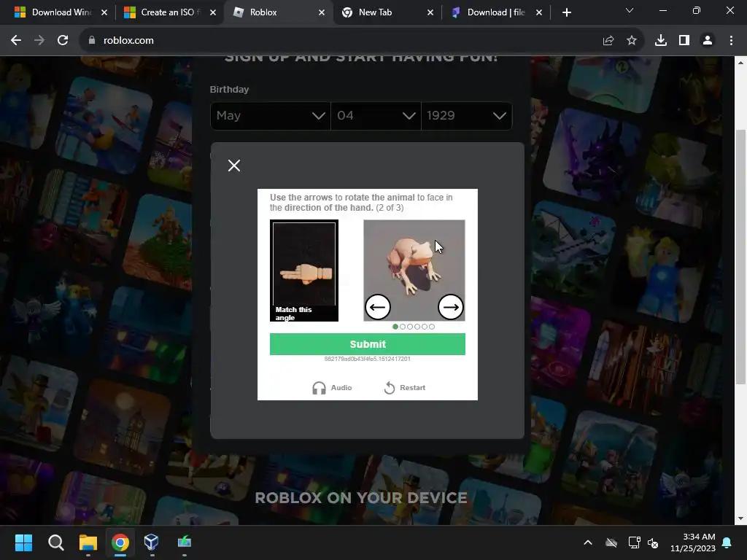Click the site lock icon in address bar

91,41
